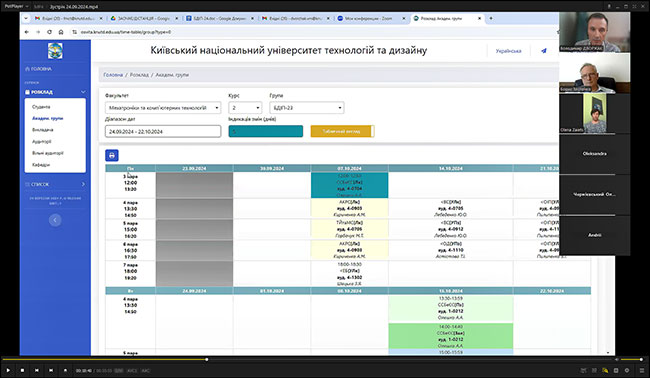Viewport: 650px width, 378px height.
Task: Click the Telegram paper plane icon
Action: coord(543,51)
